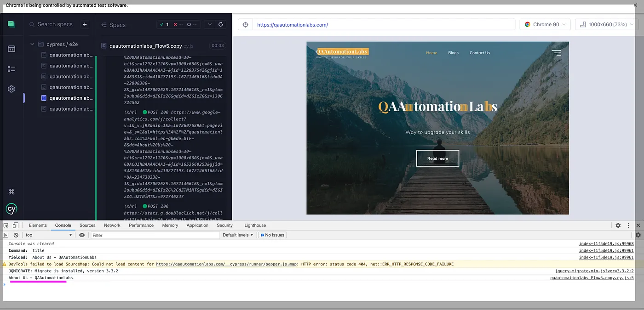Click the plus button beside Search specs
The image size is (644, 310).
coord(85,24)
